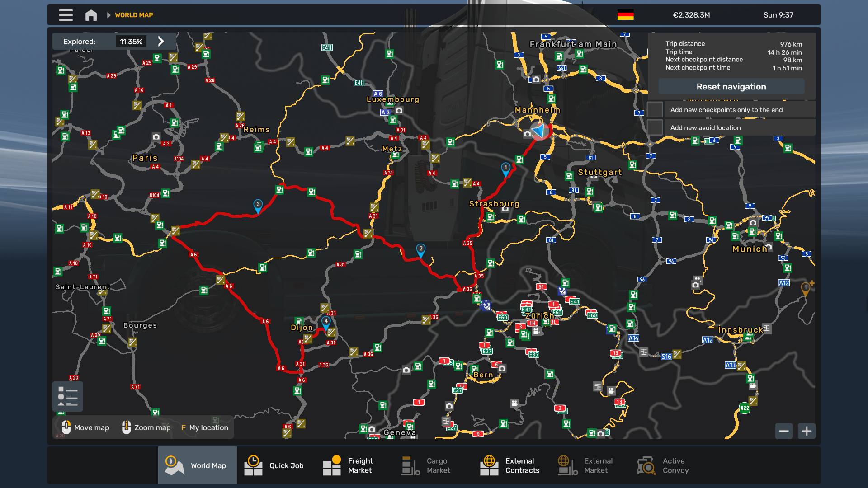Select the World Map tab
Screen dimensions: 868x488
pos(198,465)
